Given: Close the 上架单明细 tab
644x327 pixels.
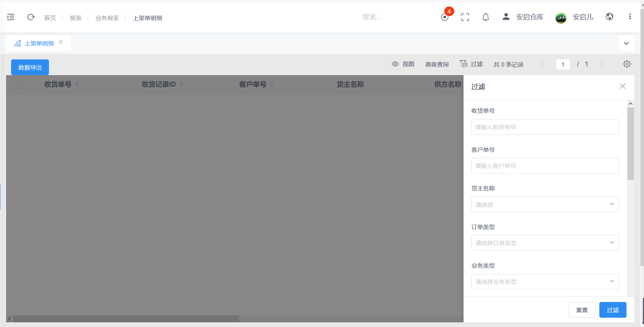Looking at the screenshot, I should [61, 42].
